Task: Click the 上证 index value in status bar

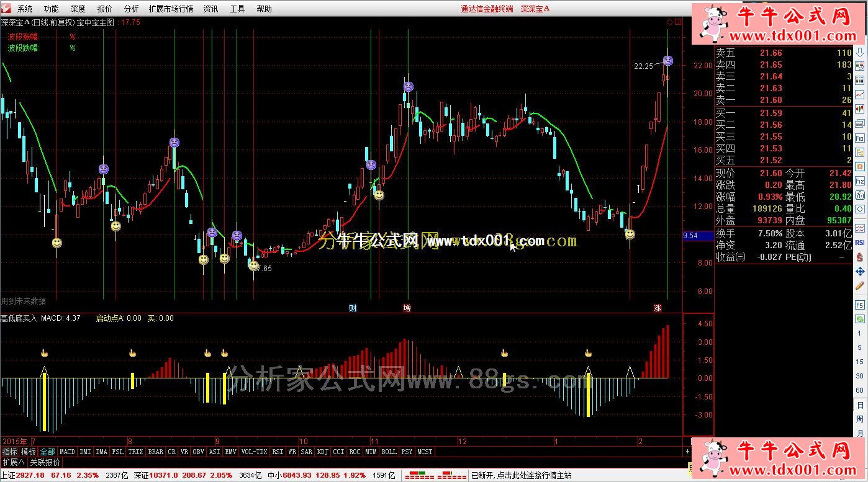Action: point(30,476)
